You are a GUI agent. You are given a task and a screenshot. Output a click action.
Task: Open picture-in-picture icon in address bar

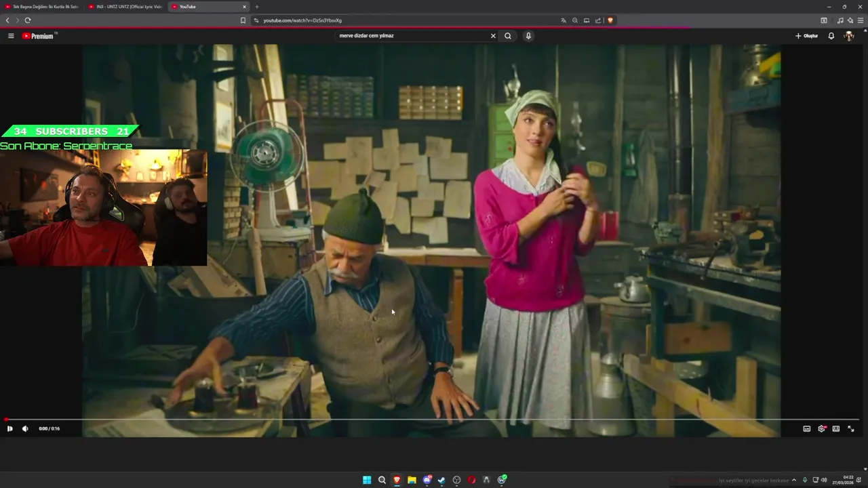click(587, 20)
